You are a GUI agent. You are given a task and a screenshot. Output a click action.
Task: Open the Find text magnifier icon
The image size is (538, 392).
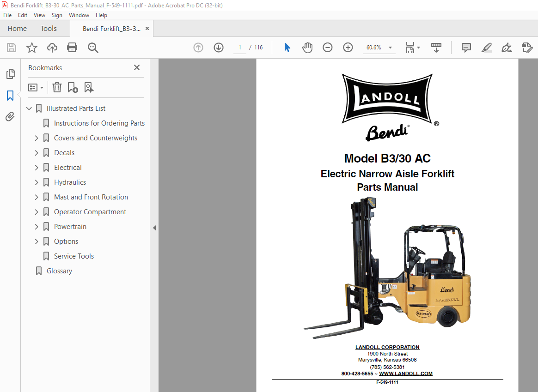[93, 48]
